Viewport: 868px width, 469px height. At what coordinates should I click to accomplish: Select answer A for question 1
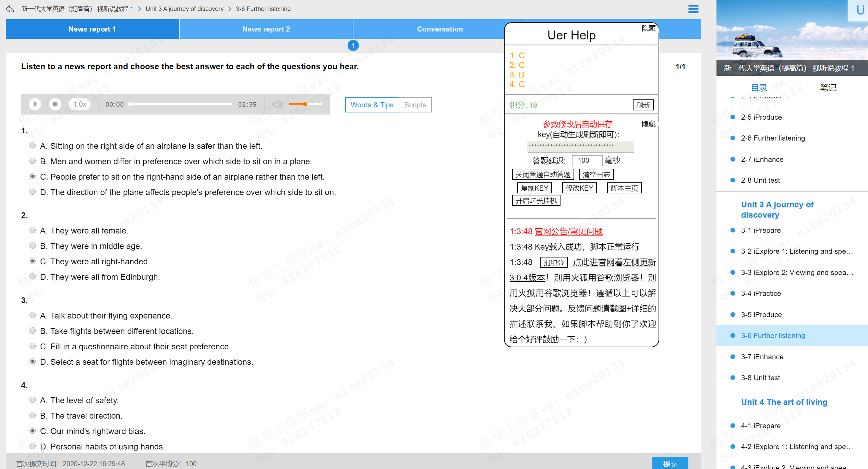click(x=33, y=145)
